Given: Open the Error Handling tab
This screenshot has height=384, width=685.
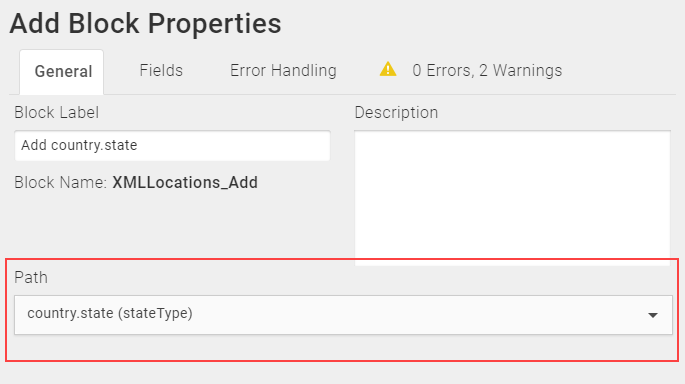Looking at the screenshot, I should [283, 70].
